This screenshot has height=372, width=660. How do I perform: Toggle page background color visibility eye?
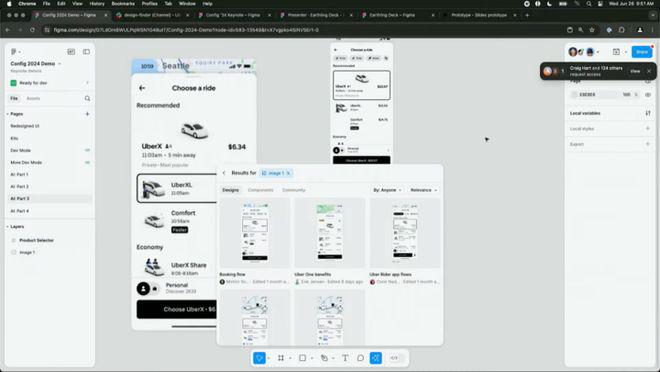(x=648, y=95)
